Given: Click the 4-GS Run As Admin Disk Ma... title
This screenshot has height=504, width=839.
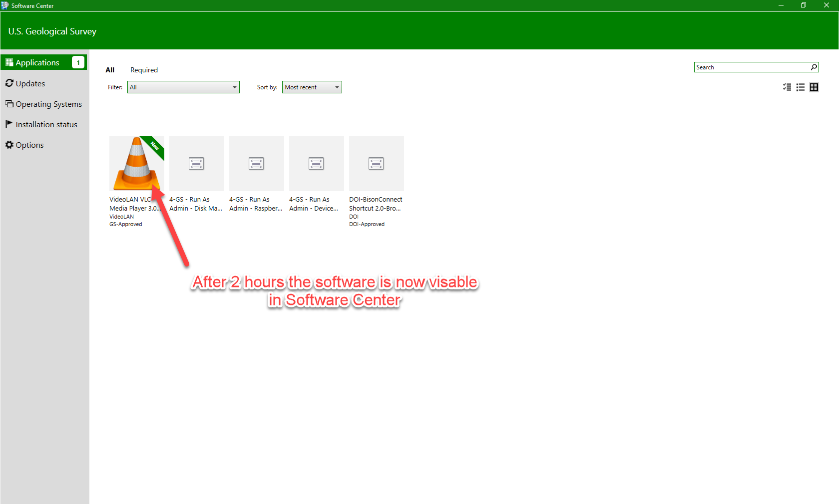Looking at the screenshot, I should (196, 204).
